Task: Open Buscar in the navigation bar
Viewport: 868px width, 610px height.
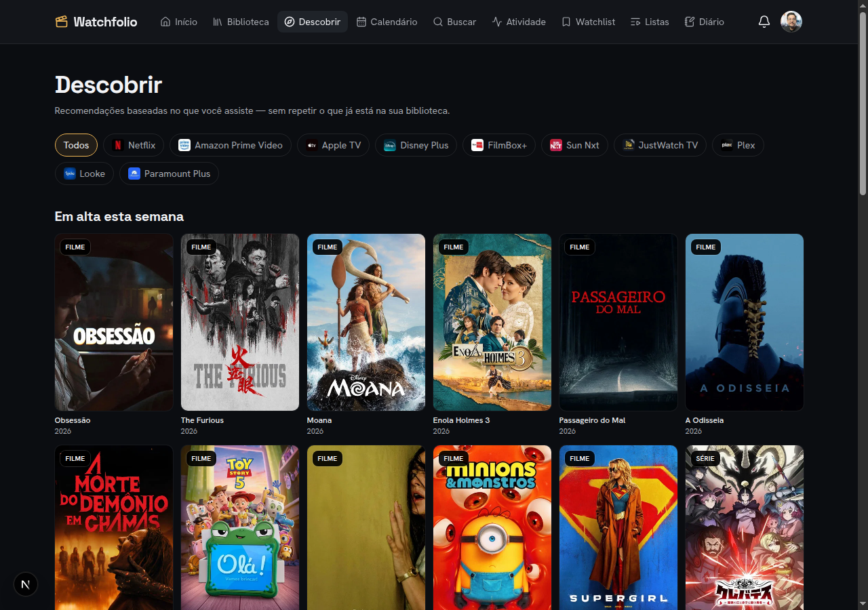Action: click(x=455, y=22)
